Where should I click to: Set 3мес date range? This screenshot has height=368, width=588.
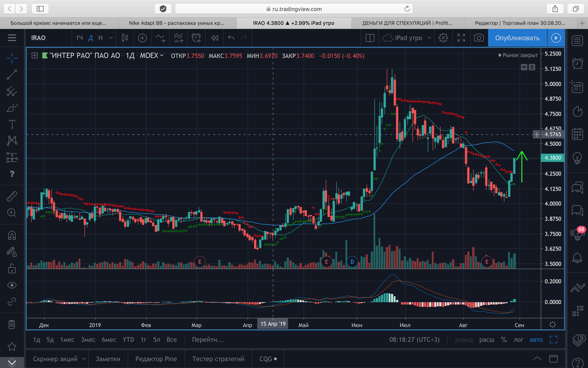88,340
